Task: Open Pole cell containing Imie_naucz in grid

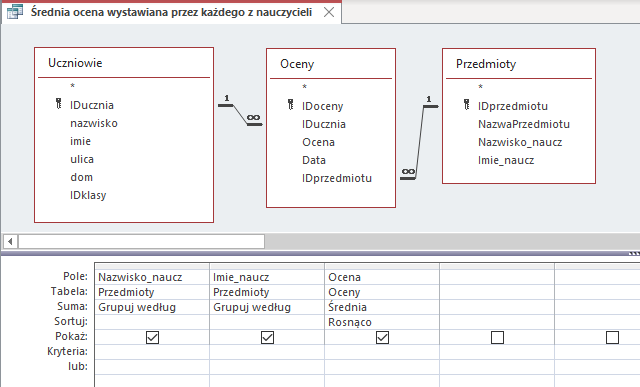Action: 267,277
